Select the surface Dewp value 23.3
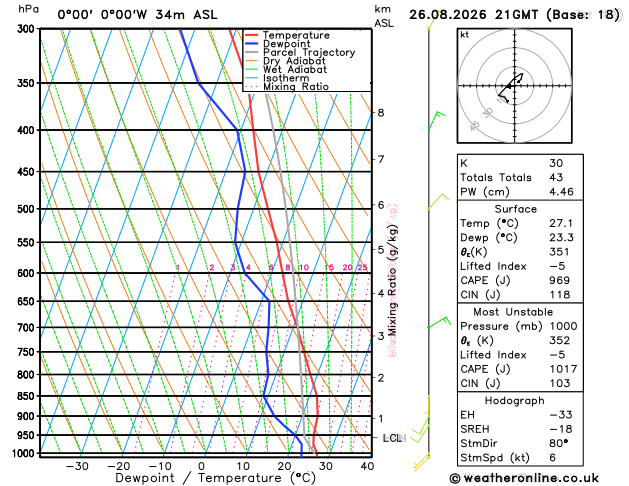The image size is (629, 486). pos(561,238)
